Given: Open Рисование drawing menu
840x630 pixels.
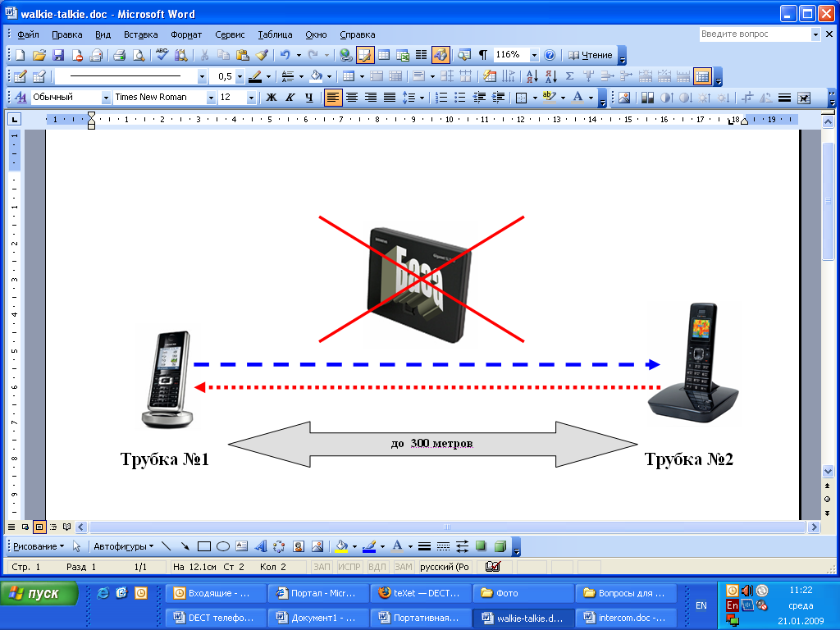Looking at the screenshot, I should [x=39, y=546].
